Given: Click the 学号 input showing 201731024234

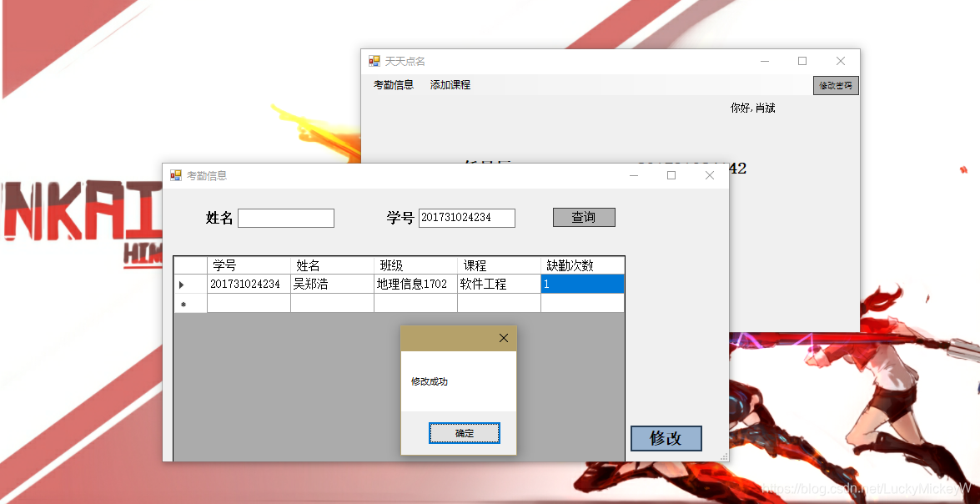Looking at the screenshot, I should click(x=467, y=217).
